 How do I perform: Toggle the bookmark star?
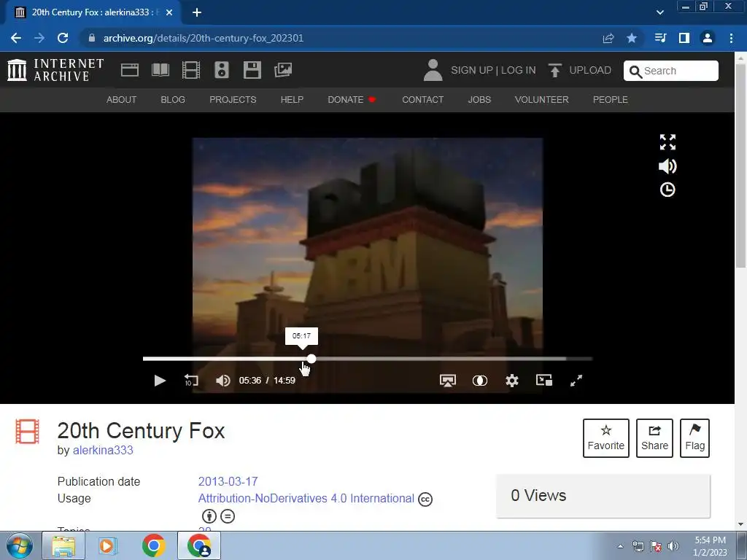(632, 38)
